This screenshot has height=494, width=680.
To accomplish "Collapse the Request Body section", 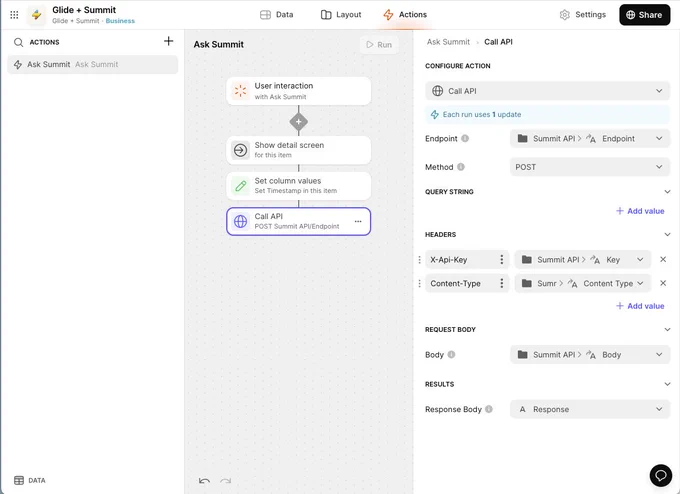I will click(x=667, y=330).
